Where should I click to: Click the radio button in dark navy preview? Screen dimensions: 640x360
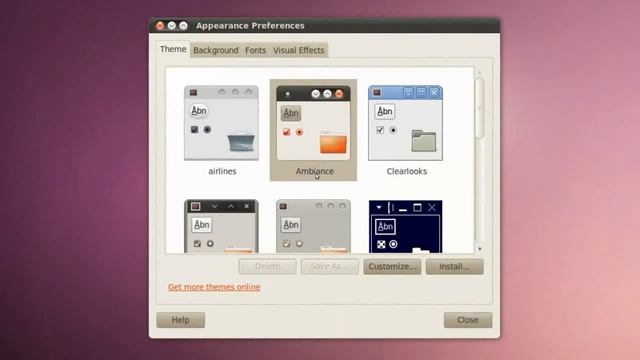click(393, 244)
